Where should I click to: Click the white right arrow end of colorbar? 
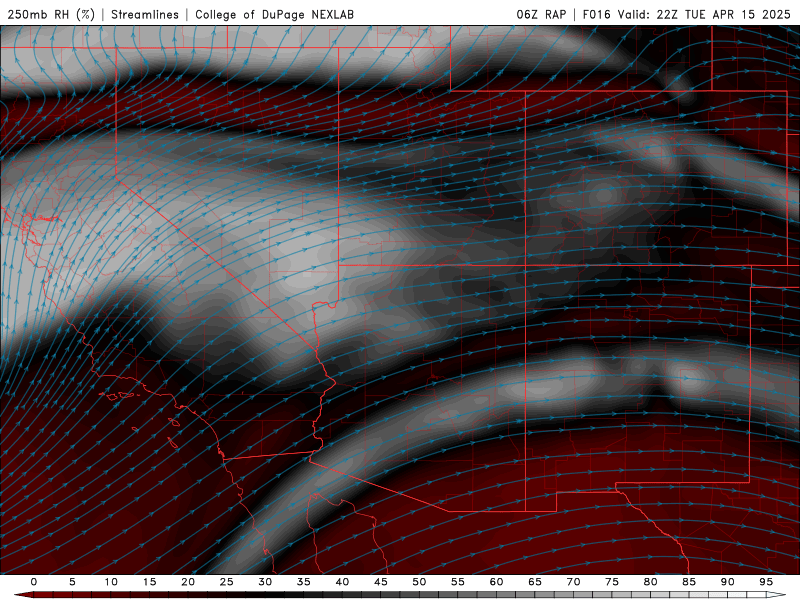point(776,595)
